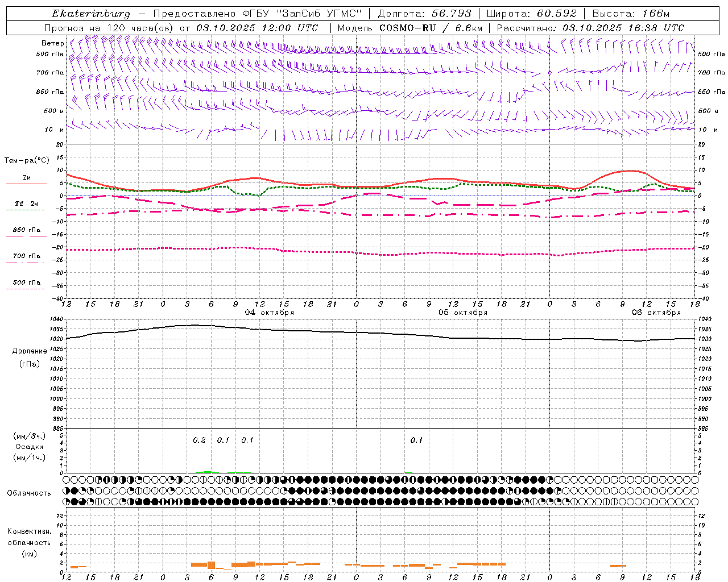Click the 'Модель COSMO-RU / 6.6км' model label

(410, 28)
